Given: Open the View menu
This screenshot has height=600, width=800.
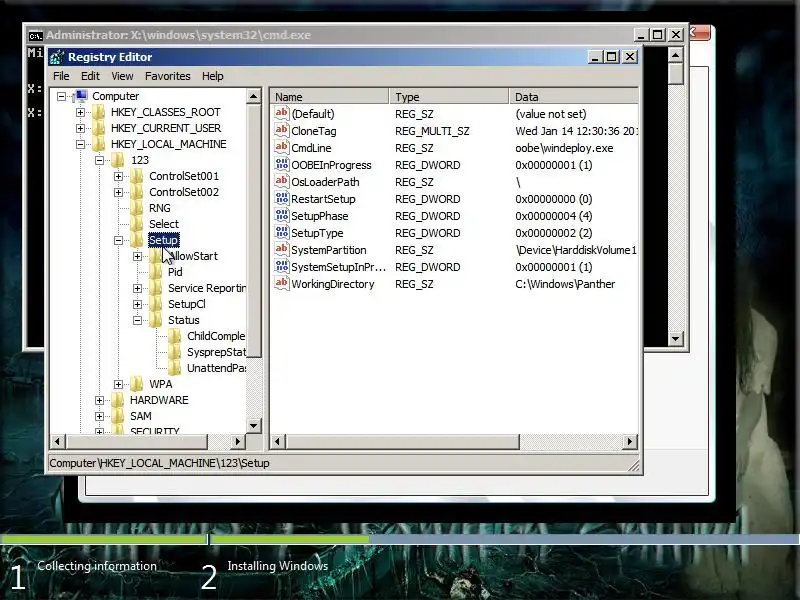Looking at the screenshot, I should (122, 76).
